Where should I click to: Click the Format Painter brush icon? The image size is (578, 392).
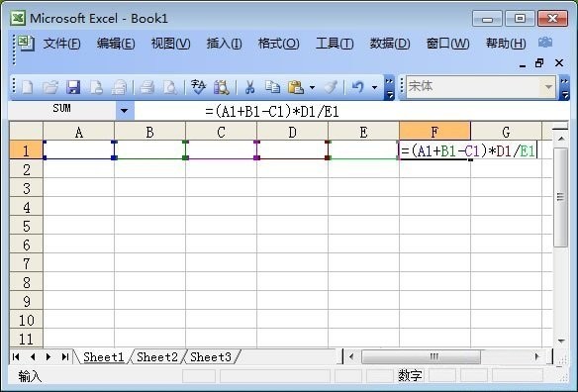pos(331,87)
